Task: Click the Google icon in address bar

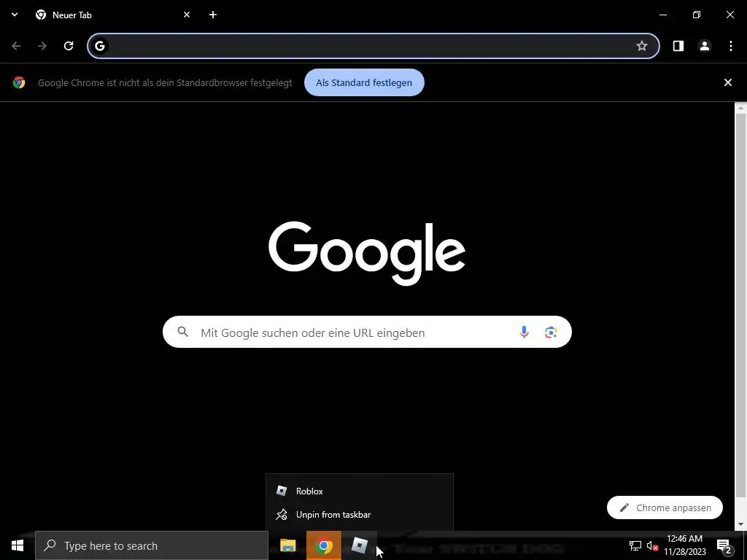Action: 99,46
